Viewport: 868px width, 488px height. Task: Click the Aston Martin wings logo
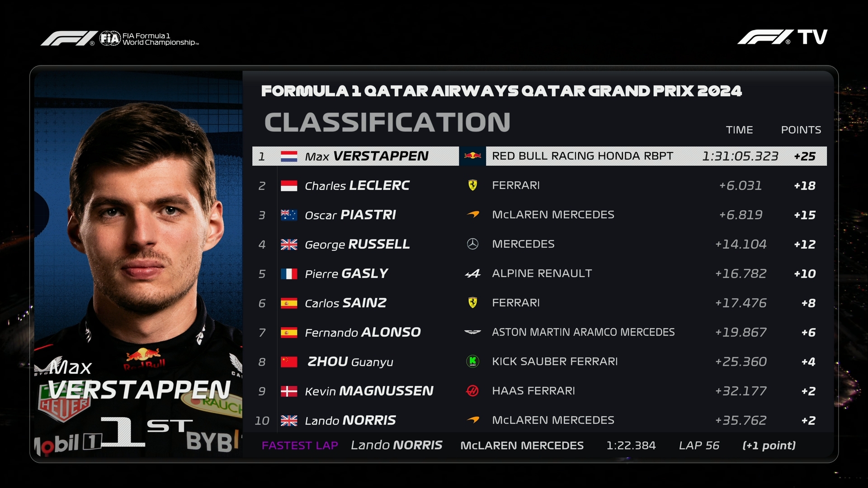pos(472,332)
